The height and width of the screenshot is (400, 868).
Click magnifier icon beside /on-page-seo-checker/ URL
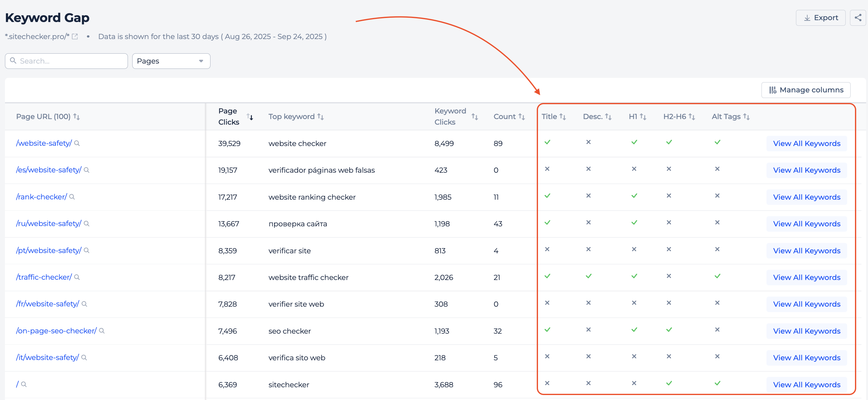[102, 331]
